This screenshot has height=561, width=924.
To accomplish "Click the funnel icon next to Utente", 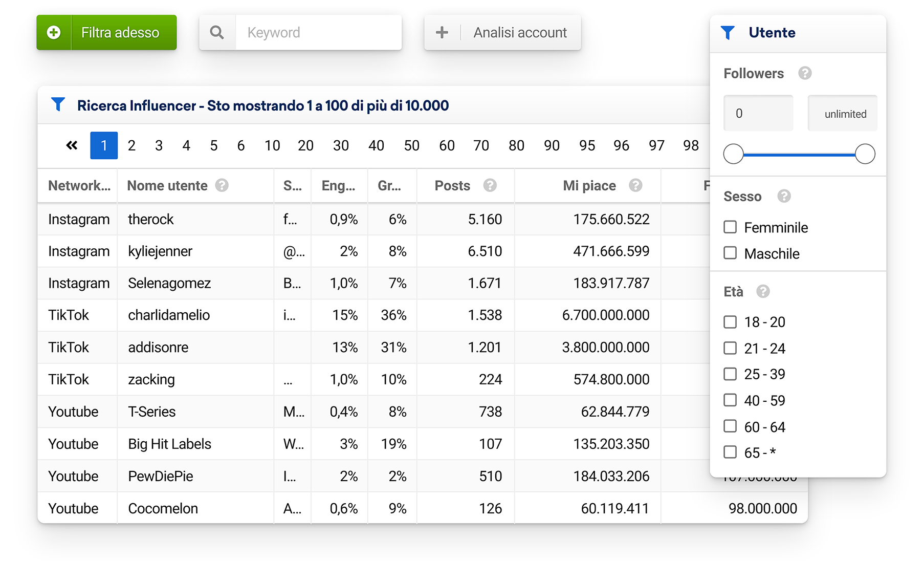I will coord(728,33).
